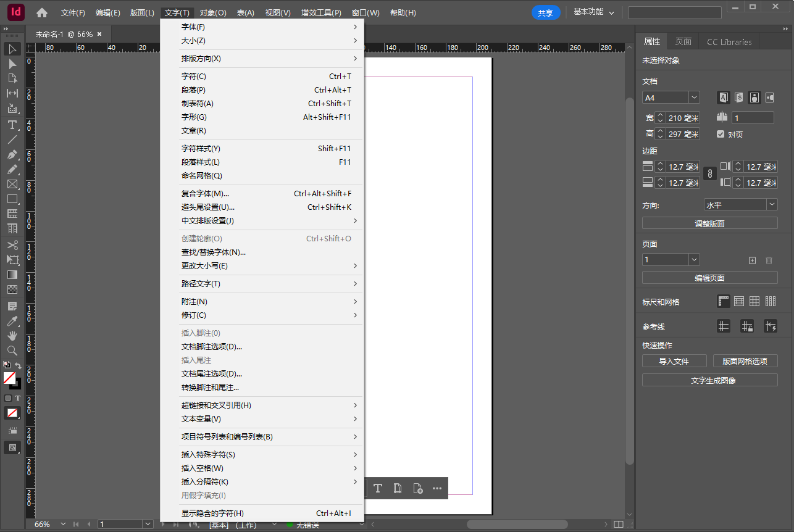Select the Pen tool
The image size is (794, 532).
pos(12,154)
